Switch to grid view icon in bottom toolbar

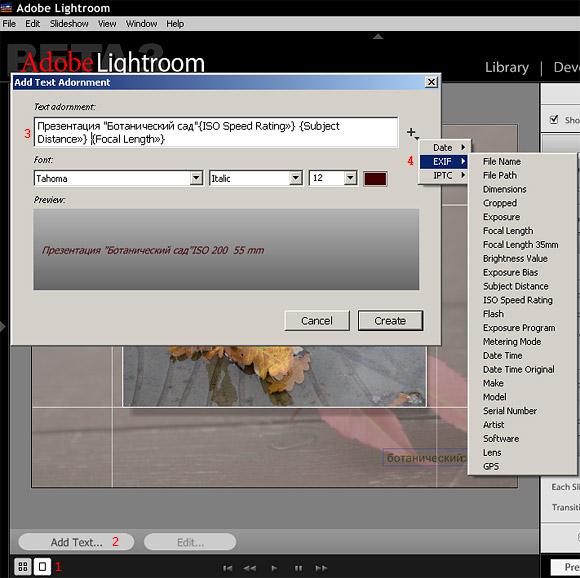[23, 567]
